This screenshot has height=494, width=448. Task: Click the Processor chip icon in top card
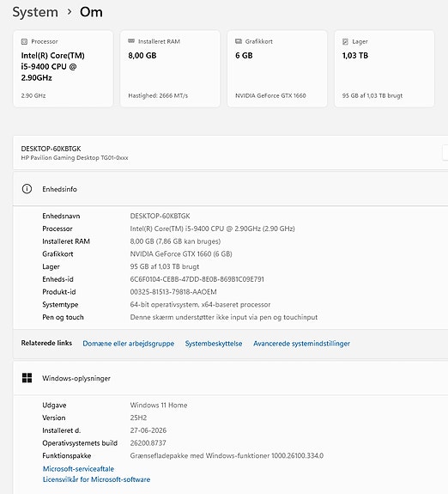pos(24,41)
